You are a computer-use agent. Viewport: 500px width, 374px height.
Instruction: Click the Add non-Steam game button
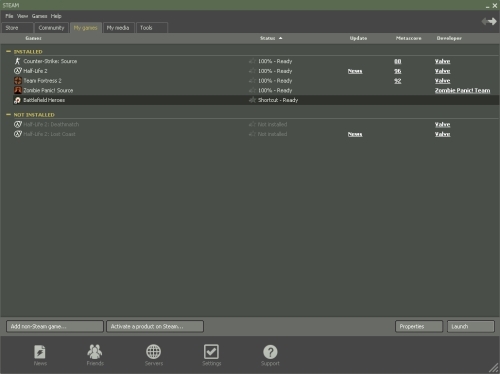[x=55, y=326]
